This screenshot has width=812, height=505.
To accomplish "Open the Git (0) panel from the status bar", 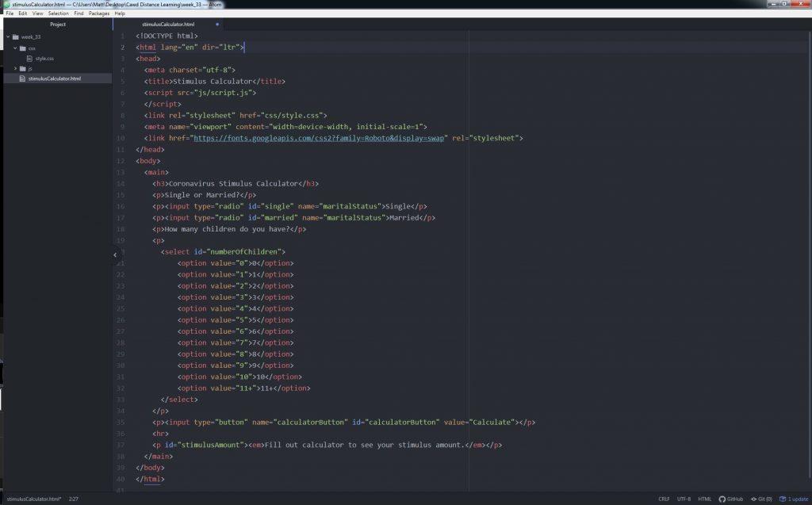I will tap(761, 499).
